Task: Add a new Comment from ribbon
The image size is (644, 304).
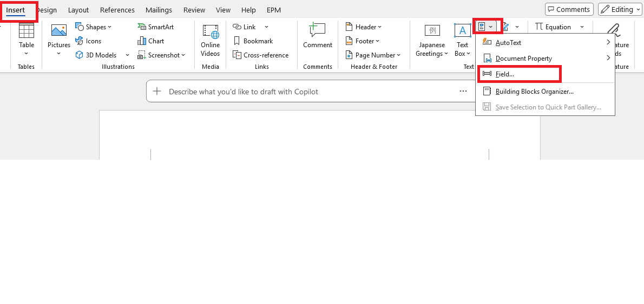Action: click(318, 36)
